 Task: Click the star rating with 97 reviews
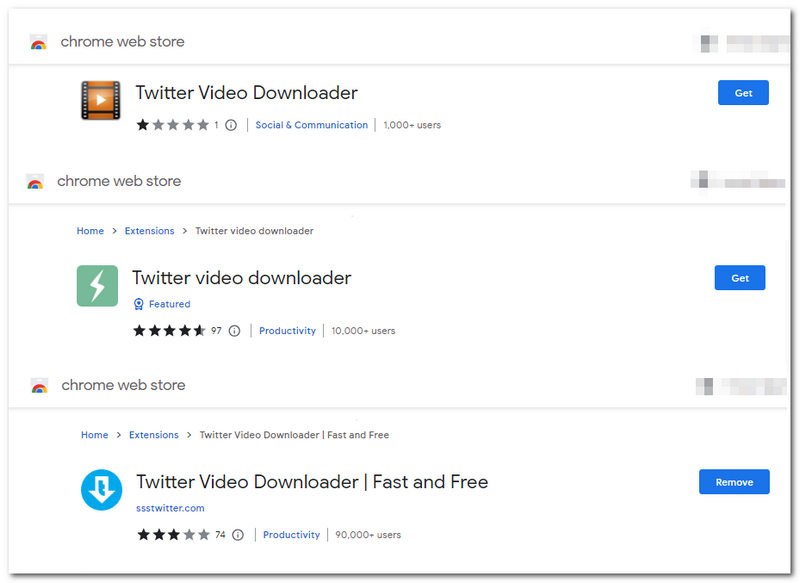[169, 331]
